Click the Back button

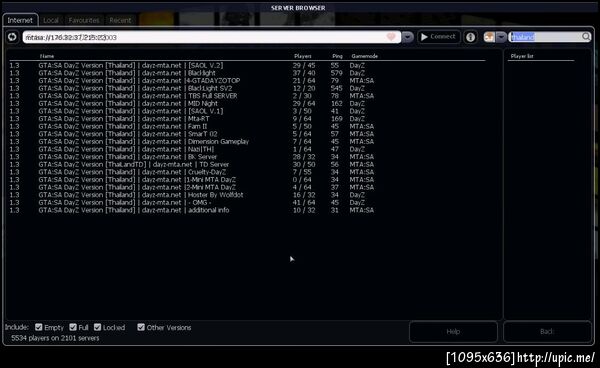tap(547, 331)
